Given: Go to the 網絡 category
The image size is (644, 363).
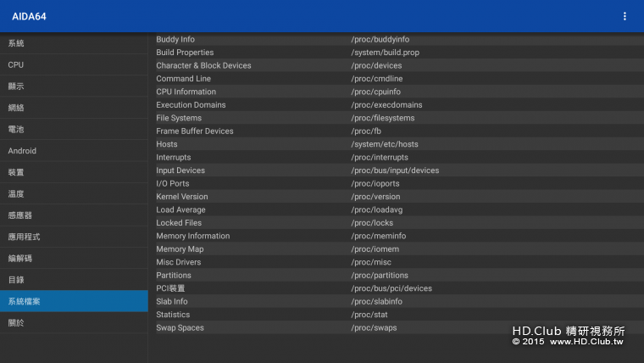Looking at the screenshot, I should (x=16, y=108).
